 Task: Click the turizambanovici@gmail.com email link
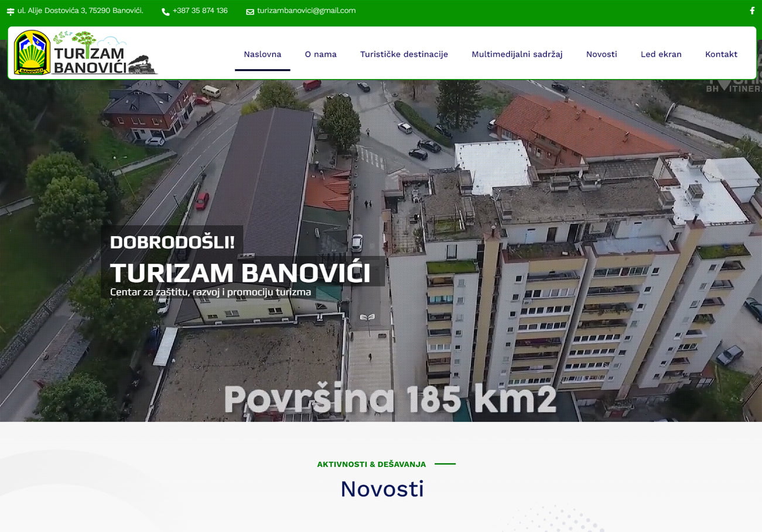(x=306, y=11)
